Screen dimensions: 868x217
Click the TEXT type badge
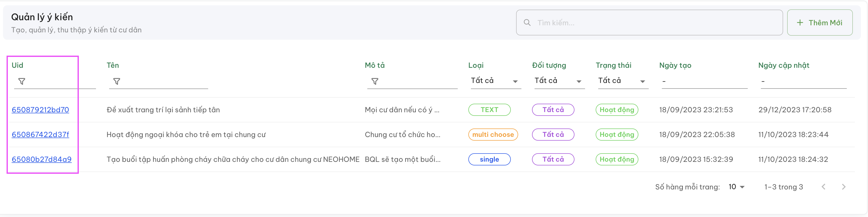[489, 110]
